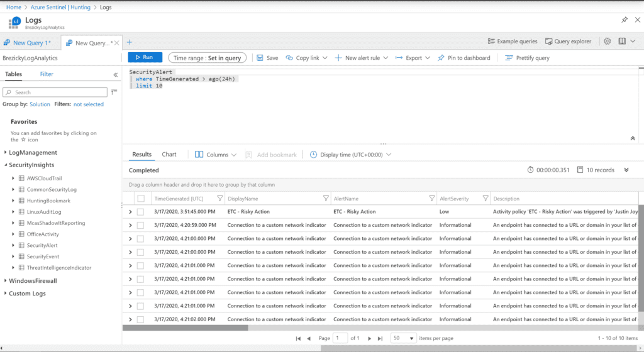Click the Copy link icon

tap(289, 58)
